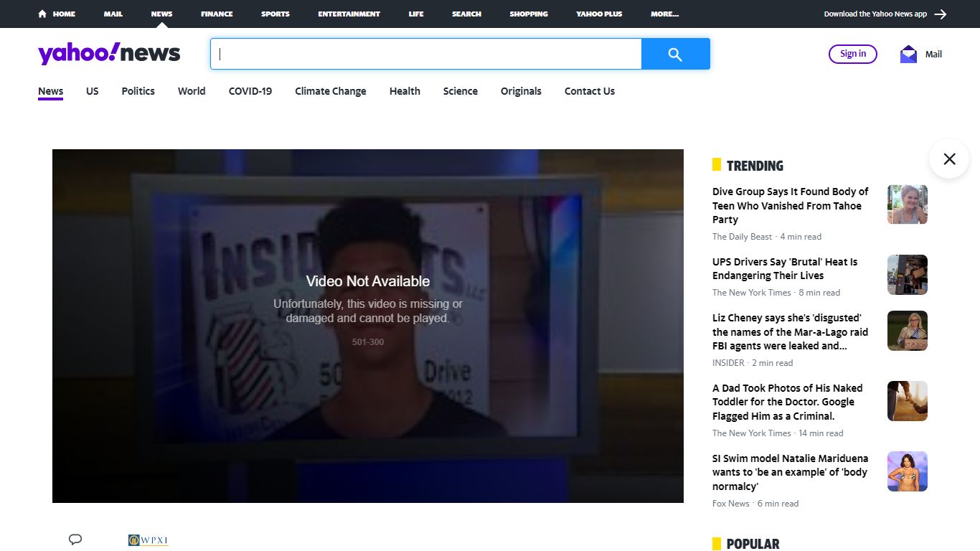Click the Liz Cheney story thumbnail
This screenshot has width=980, height=551.
(908, 331)
